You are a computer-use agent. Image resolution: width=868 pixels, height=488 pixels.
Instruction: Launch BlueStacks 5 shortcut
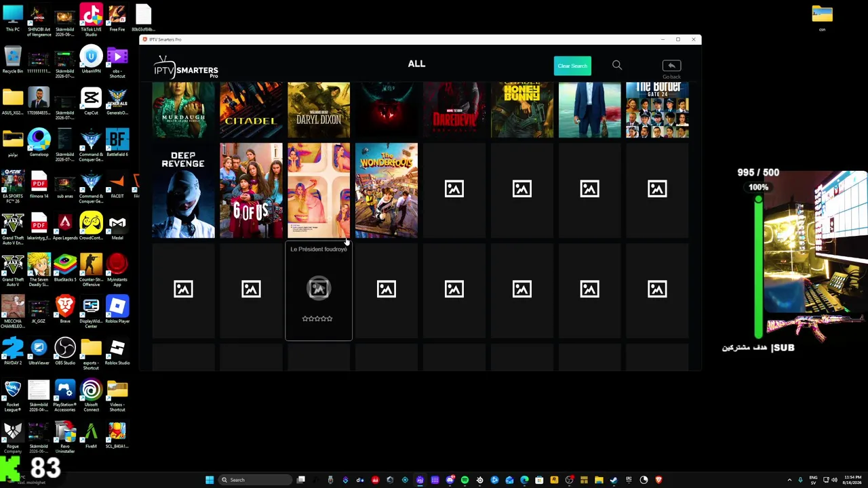pyautogui.click(x=65, y=268)
